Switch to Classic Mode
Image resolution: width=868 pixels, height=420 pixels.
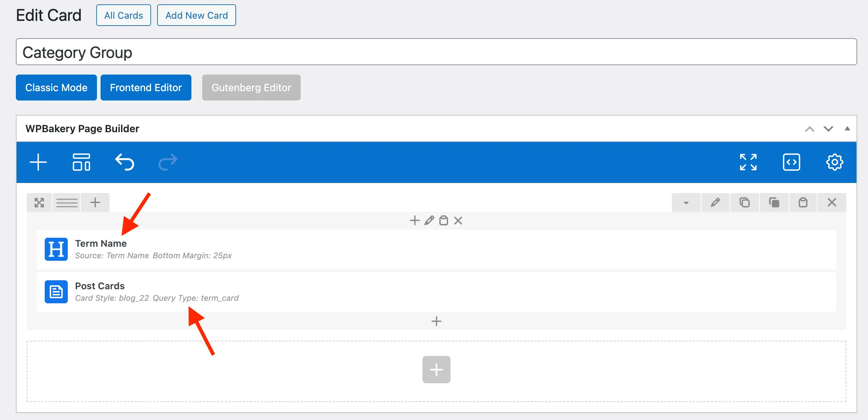pos(56,88)
